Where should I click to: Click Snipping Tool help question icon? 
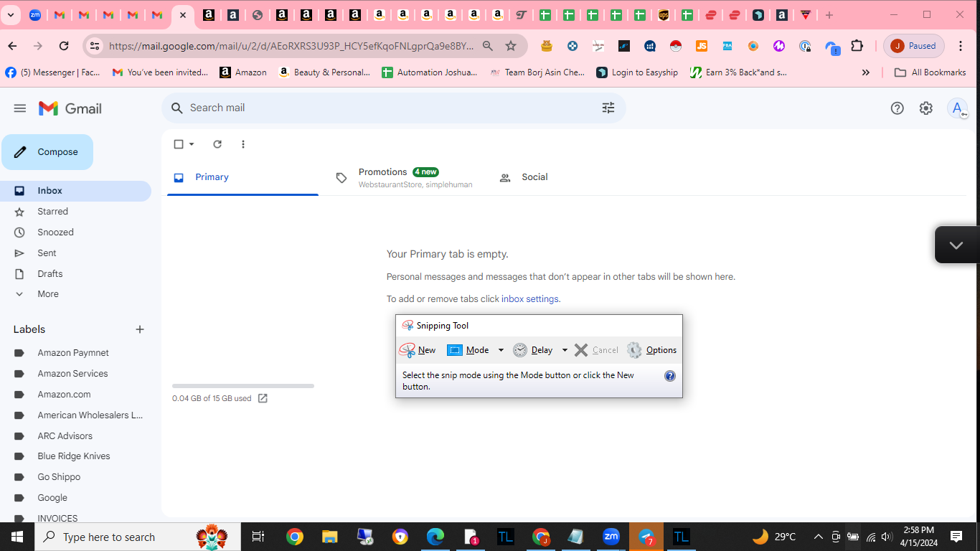click(670, 376)
